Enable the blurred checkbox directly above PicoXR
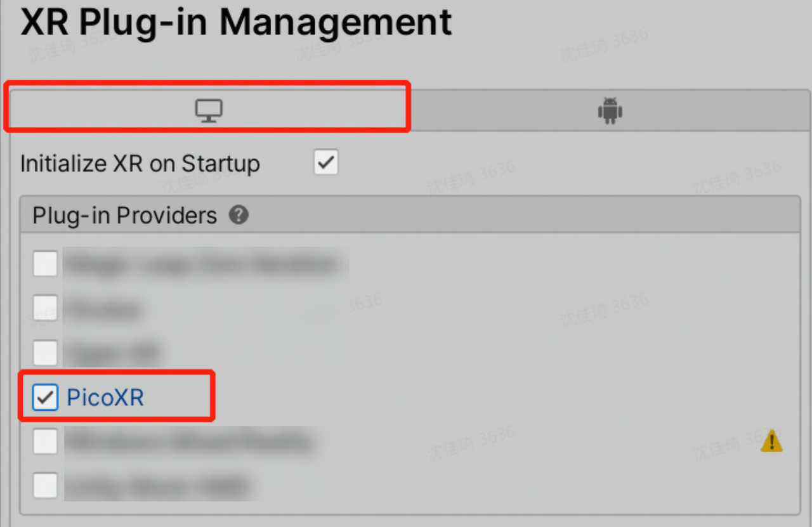The width and height of the screenshot is (812, 527). pos(45,353)
